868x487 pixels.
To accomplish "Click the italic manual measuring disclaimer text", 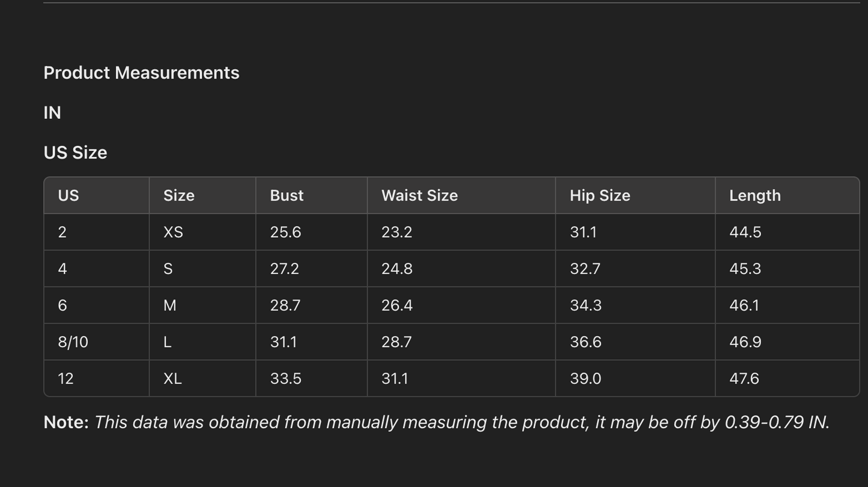I will point(461,423).
